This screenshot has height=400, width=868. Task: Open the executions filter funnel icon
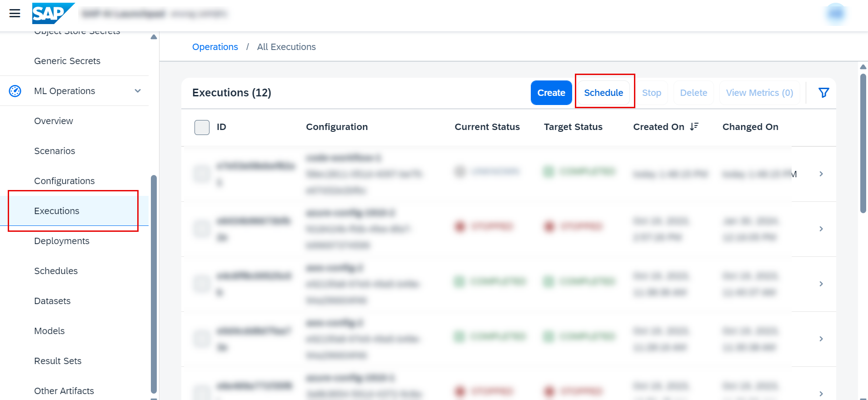(x=823, y=93)
